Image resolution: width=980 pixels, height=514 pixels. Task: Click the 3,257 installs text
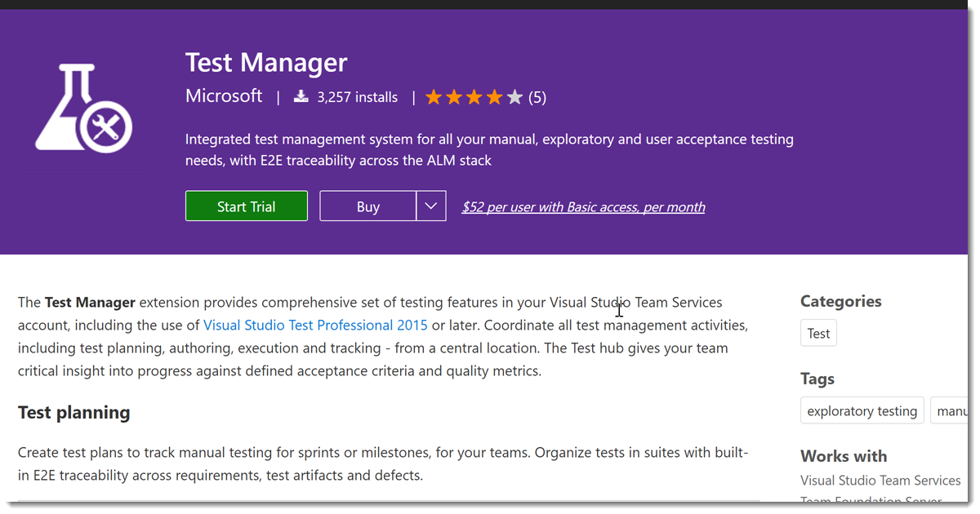click(358, 97)
